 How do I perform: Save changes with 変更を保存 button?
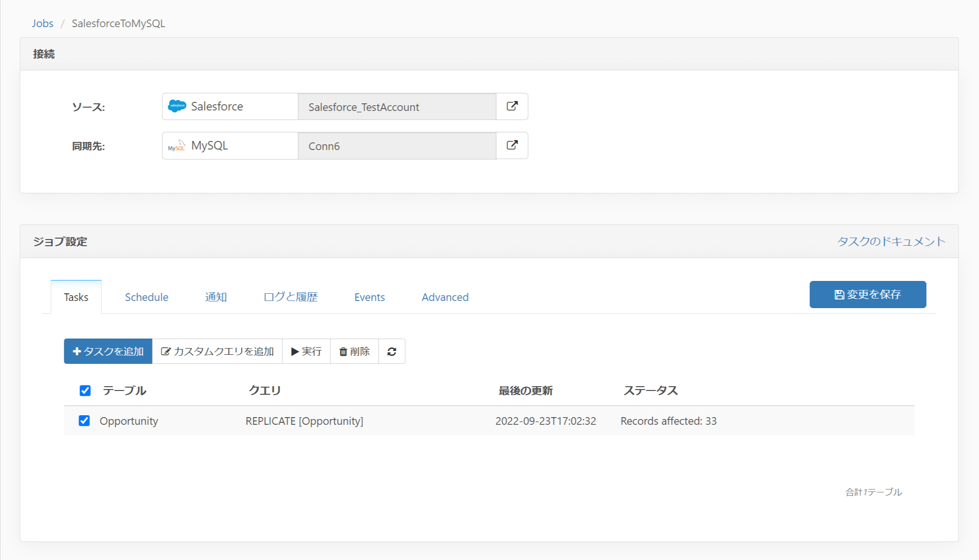(868, 294)
